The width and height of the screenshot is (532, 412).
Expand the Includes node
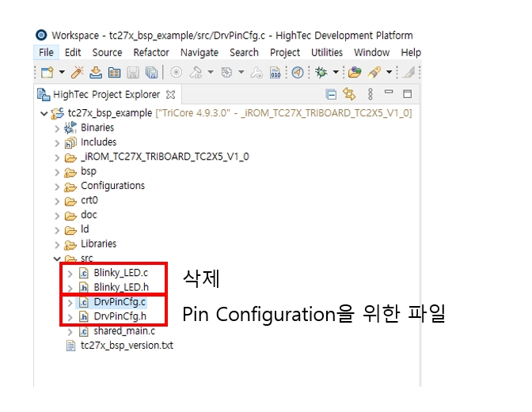(x=57, y=143)
